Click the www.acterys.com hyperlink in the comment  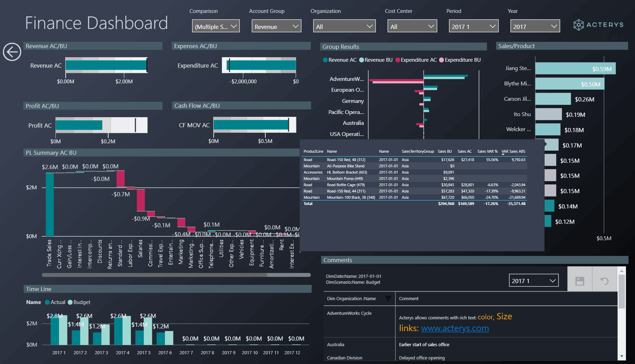tap(455, 328)
